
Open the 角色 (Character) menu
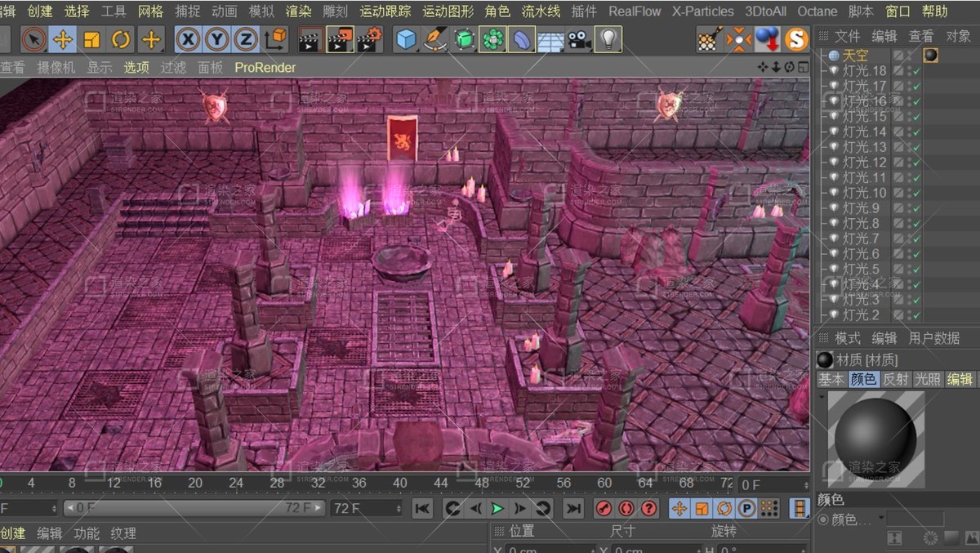click(497, 11)
